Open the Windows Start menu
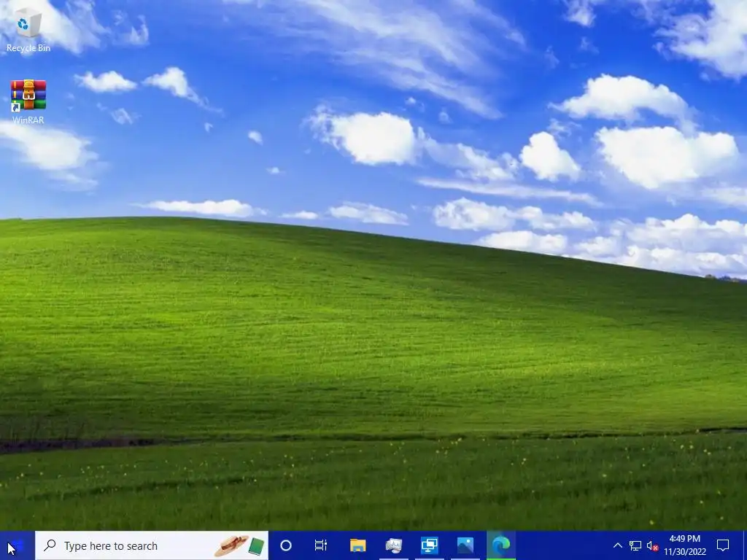 pyautogui.click(x=18, y=545)
